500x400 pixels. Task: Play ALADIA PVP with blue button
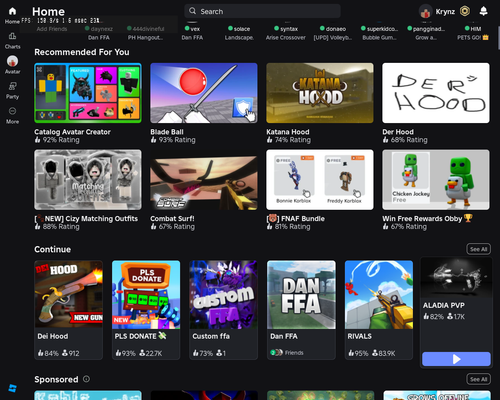[x=456, y=359]
